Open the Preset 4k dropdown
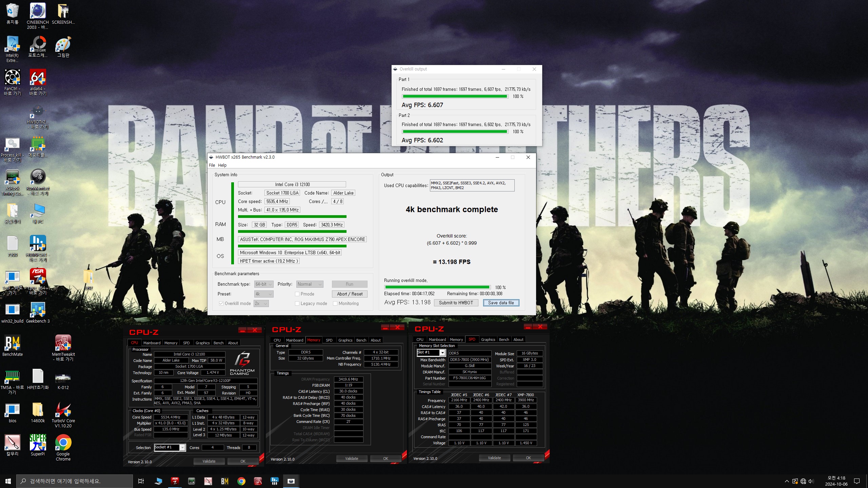Screen dimensions: 868x488 (264, 294)
